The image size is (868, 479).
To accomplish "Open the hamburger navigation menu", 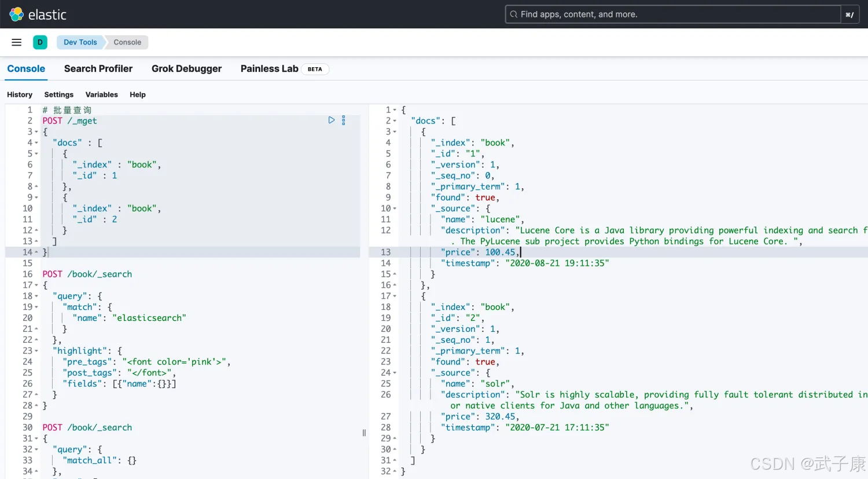I will pyautogui.click(x=17, y=42).
